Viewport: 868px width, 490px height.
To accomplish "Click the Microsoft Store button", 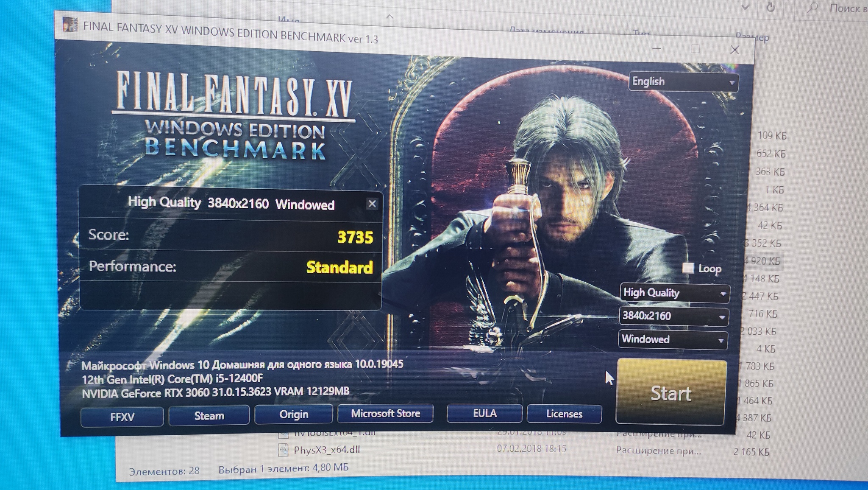I will (x=385, y=413).
